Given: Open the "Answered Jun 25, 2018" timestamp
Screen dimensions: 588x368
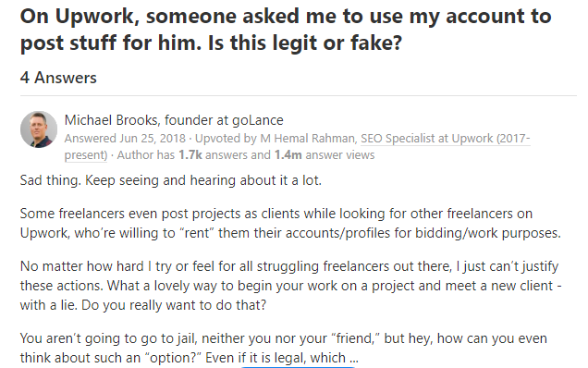Looking at the screenshot, I should pos(125,139).
